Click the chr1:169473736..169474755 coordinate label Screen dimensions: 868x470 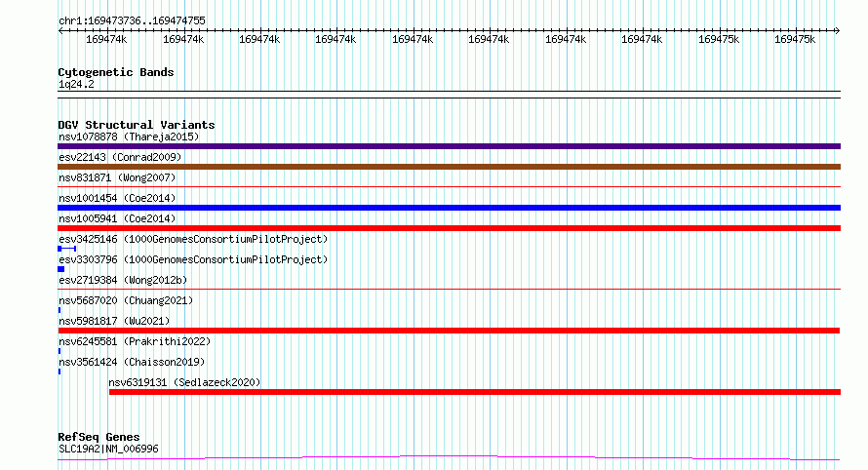pos(132,20)
